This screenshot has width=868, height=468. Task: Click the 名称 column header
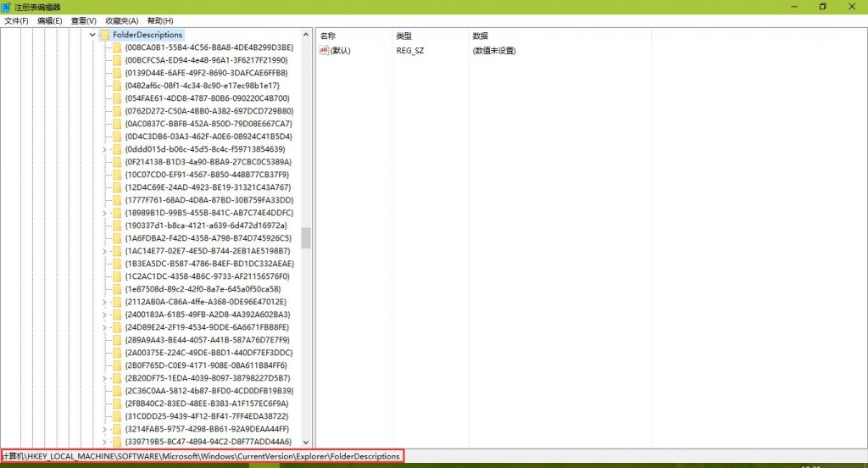[x=328, y=36]
